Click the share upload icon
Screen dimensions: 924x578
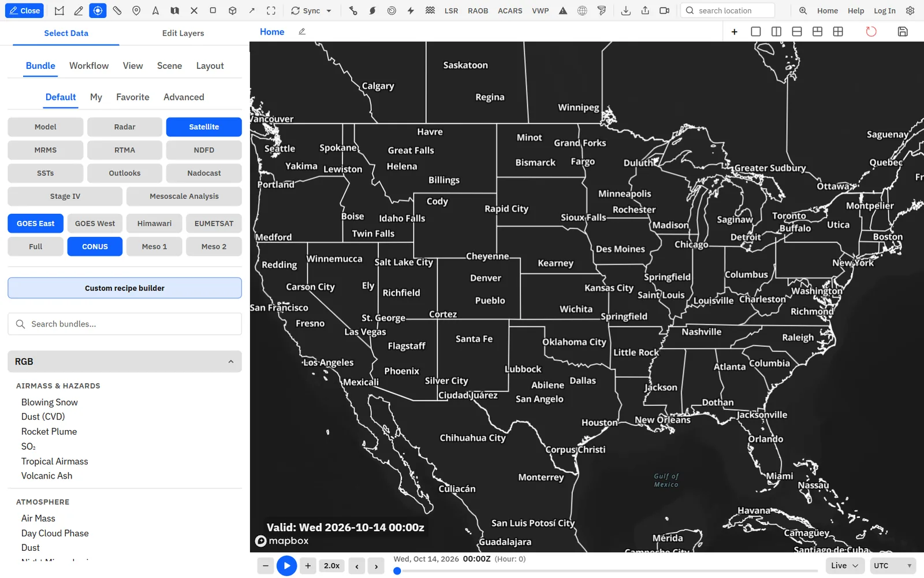click(645, 10)
